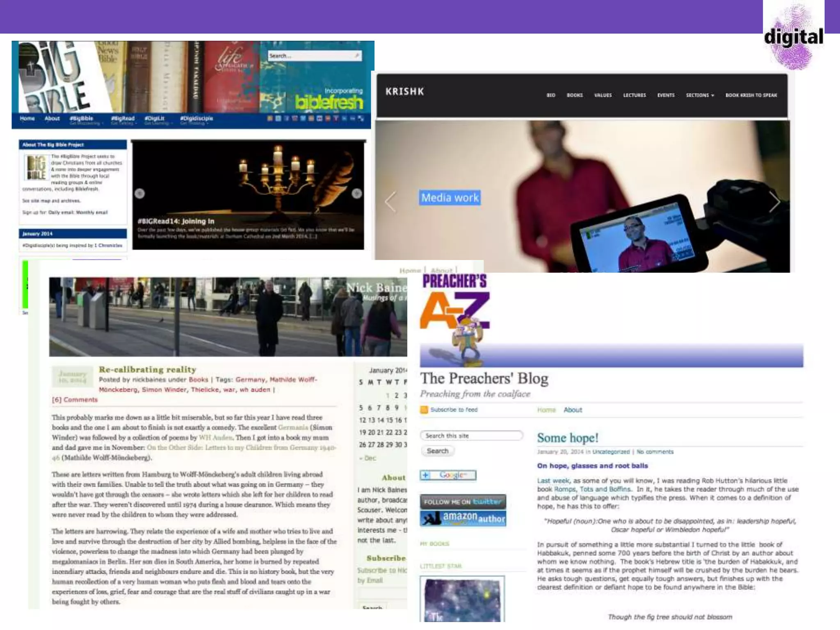
Task: Expand the #Digidisciple navigation dropdown
Action: 196,119
